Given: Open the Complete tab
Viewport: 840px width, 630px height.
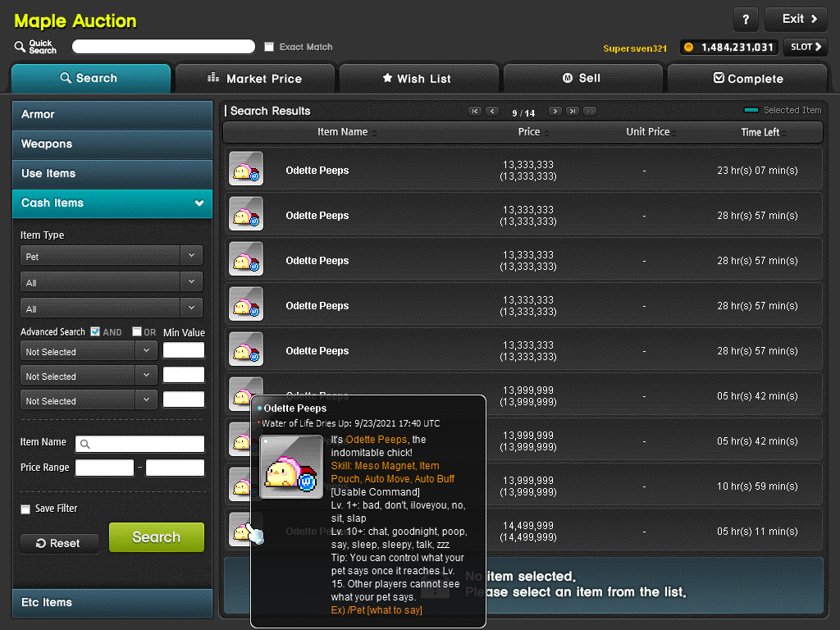Looking at the screenshot, I should pos(746,78).
